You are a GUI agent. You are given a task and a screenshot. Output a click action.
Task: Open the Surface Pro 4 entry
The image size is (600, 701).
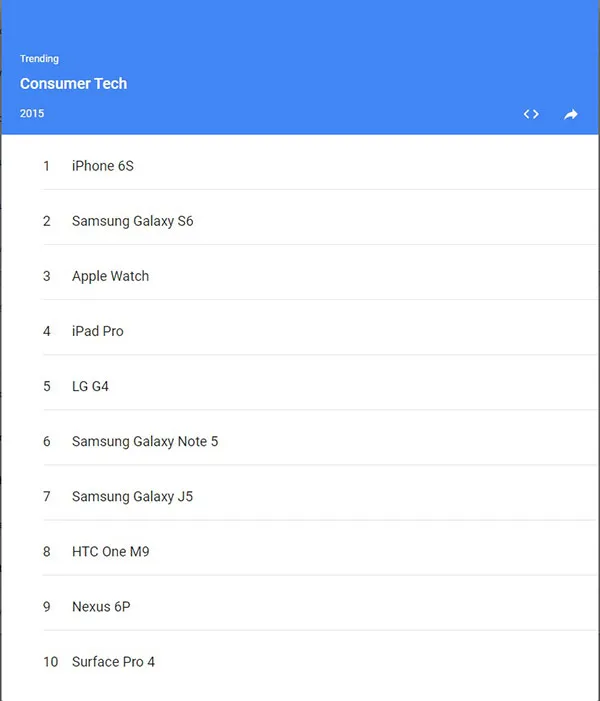tap(113, 662)
